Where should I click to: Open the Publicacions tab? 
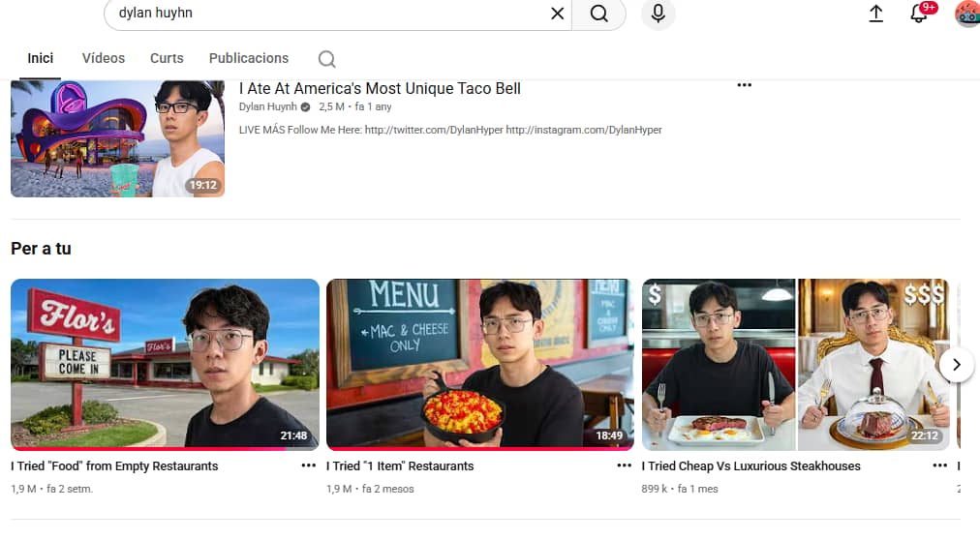(x=249, y=58)
